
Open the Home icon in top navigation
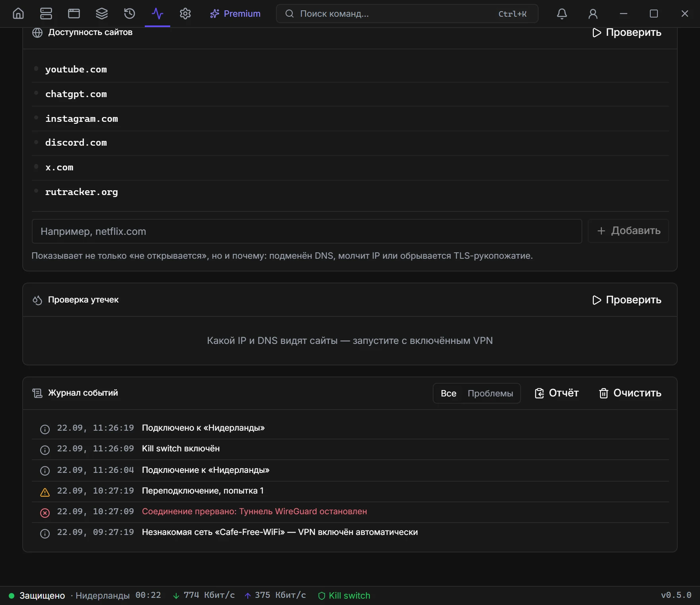tap(18, 14)
